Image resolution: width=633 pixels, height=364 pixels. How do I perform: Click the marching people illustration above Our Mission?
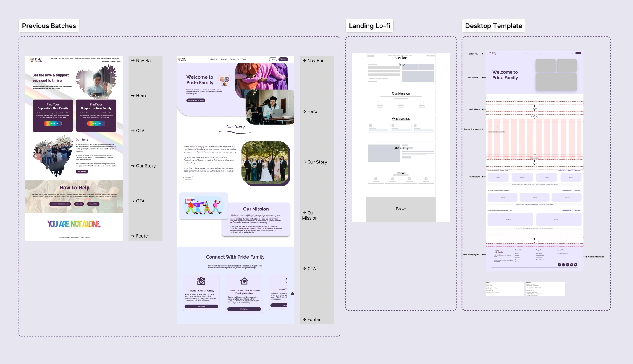204,206
